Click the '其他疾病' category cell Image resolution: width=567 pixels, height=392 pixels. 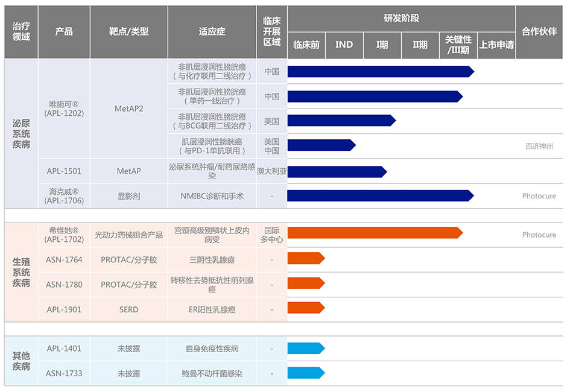coord(21,361)
